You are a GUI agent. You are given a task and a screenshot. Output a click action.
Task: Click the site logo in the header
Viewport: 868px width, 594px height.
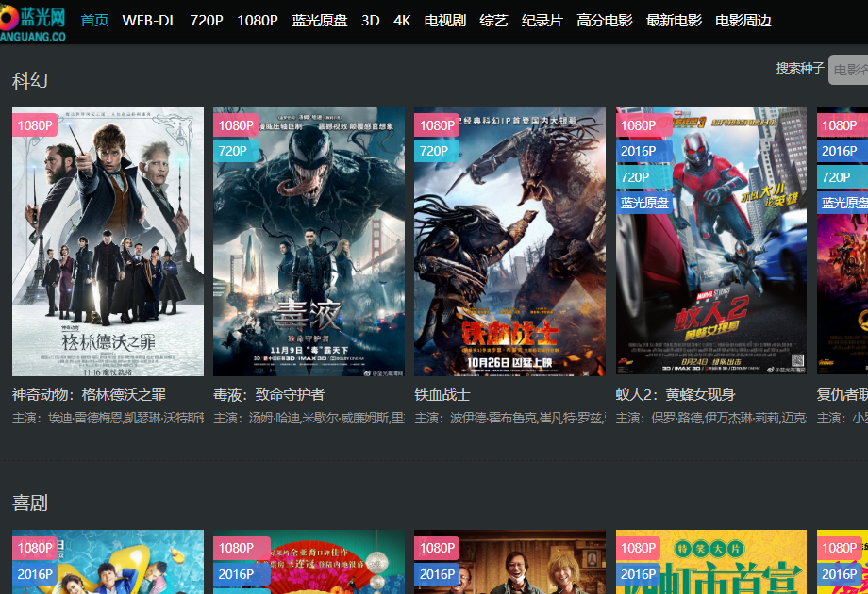[x=33, y=23]
